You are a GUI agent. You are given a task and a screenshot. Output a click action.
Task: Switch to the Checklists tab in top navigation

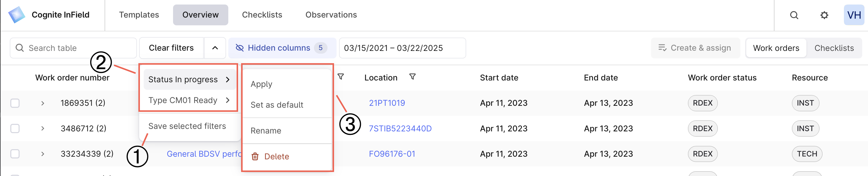262,15
